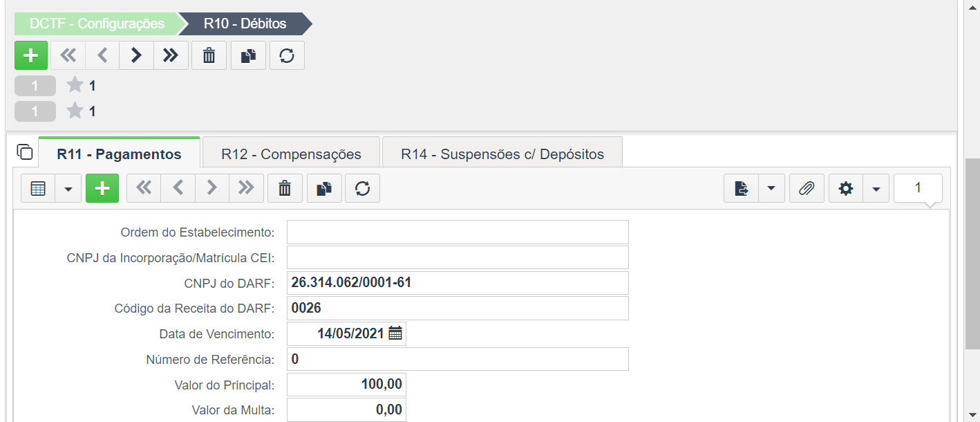This screenshot has height=422, width=980.
Task: Expand dropdown arrow next to export icon
Action: [771, 188]
